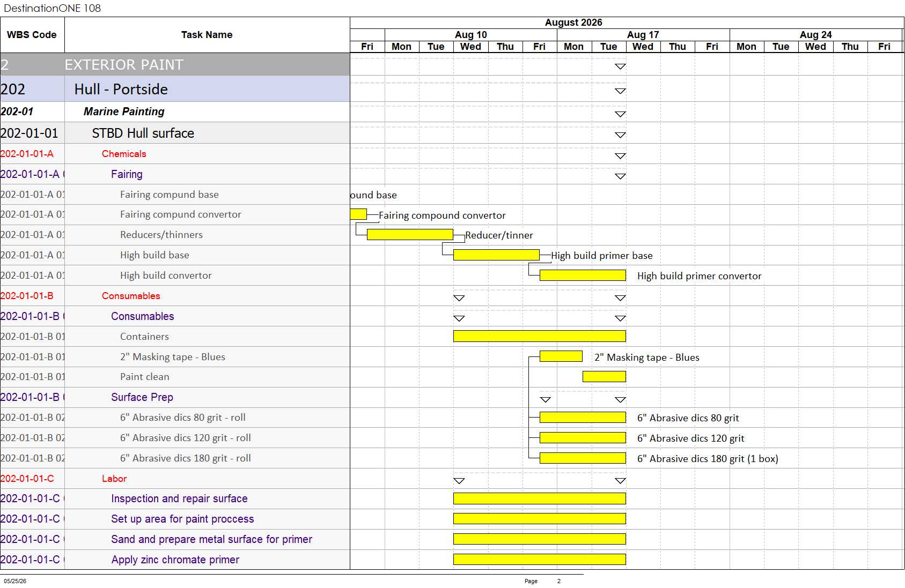905x588 pixels.
Task: Click Sand and prepare metal surface for primer
Action: coord(211,539)
